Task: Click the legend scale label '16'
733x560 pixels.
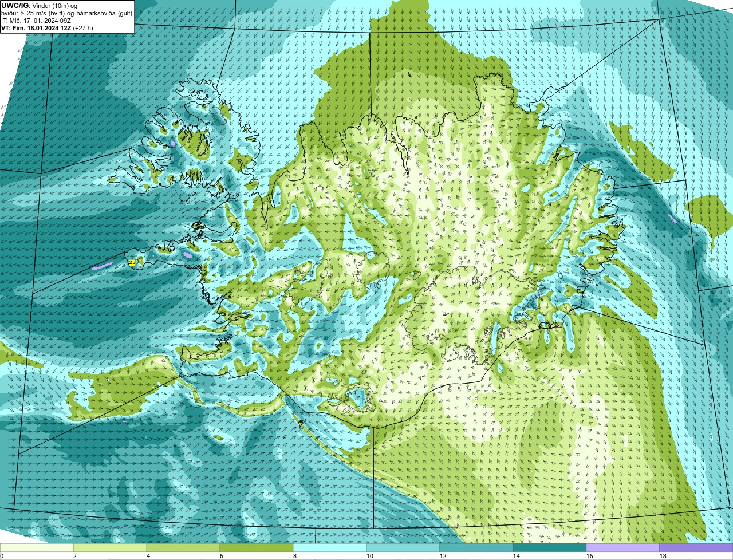Action: click(x=589, y=556)
